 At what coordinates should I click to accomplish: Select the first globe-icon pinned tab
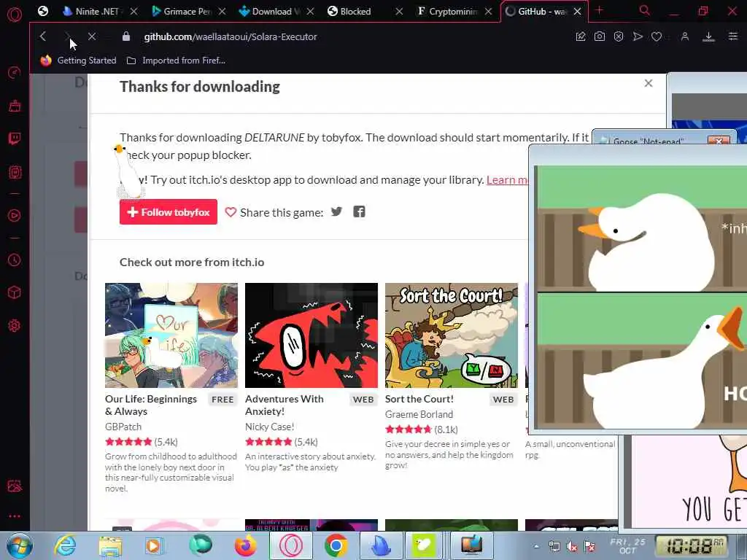pyautogui.click(x=43, y=11)
